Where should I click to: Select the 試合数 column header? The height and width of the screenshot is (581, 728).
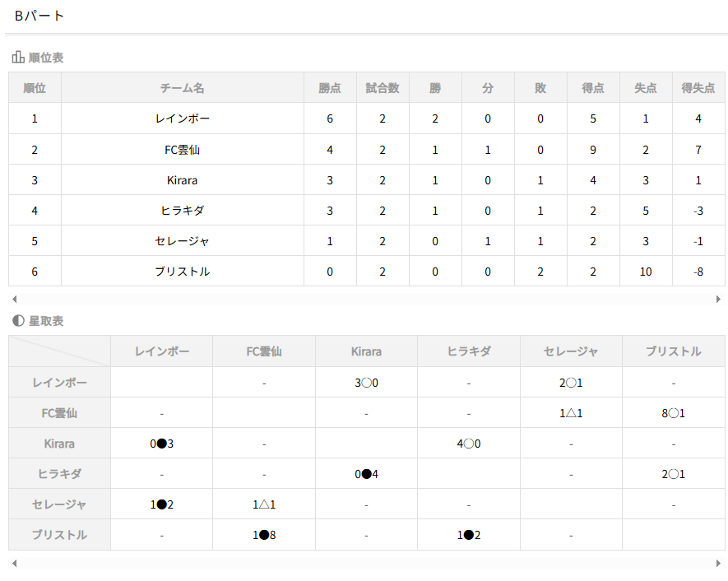[x=383, y=88]
